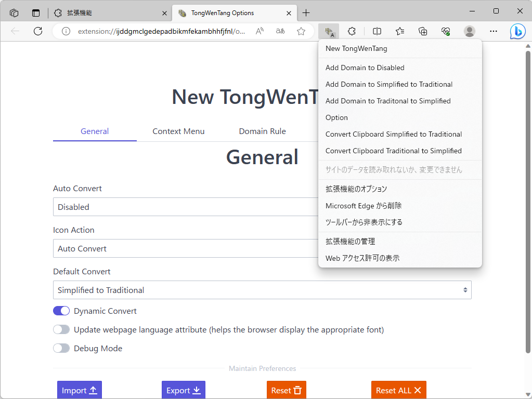The width and height of the screenshot is (532, 399).
Task: Open the Auto Convert dropdown
Action: [x=186, y=207]
